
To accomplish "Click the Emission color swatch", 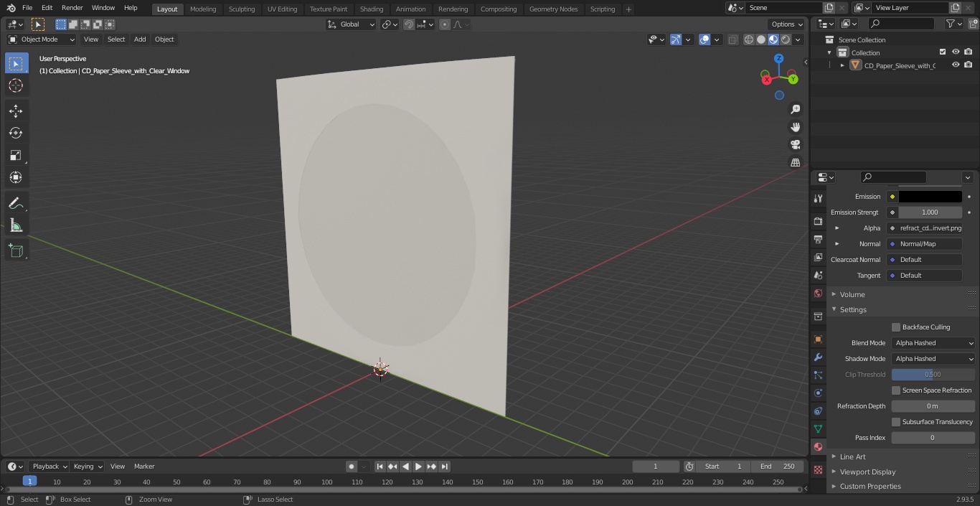I will [x=930, y=197].
